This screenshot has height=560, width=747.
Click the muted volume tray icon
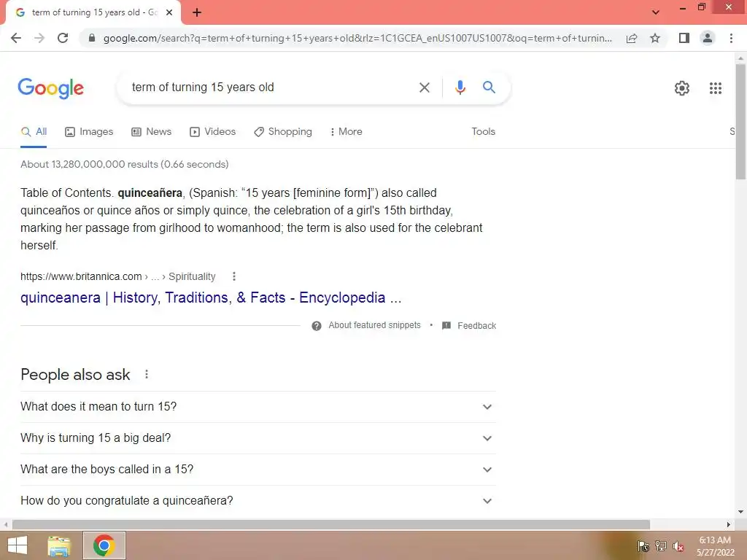678,546
